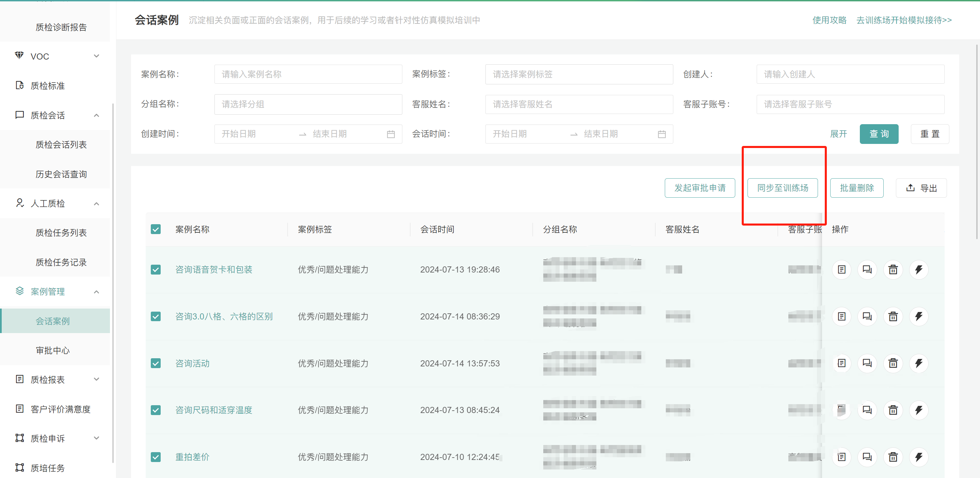
Task: Expand the VOC menu chevron
Action: coord(97,56)
